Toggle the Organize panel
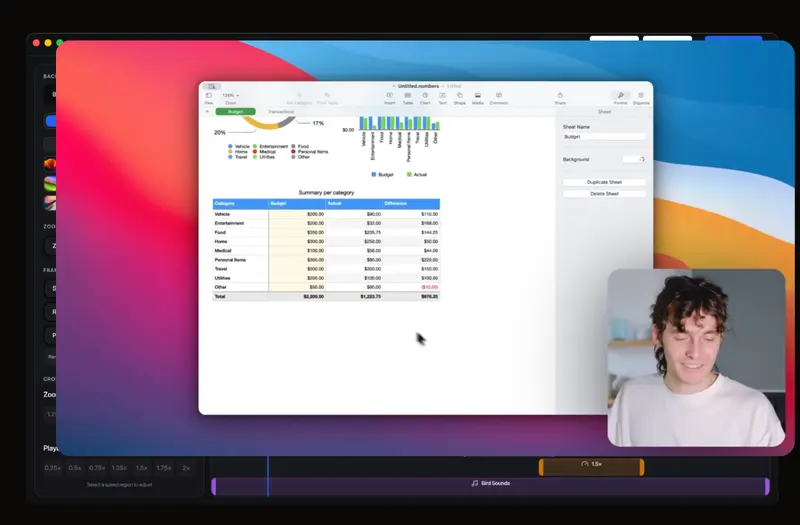The height and width of the screenshot is (525, 800). [641, 96]
